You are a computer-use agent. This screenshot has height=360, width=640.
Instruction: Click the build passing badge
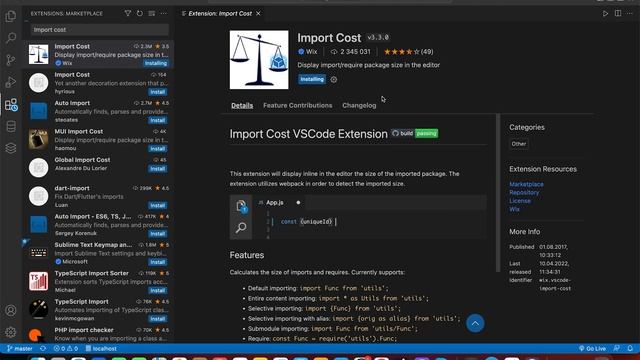[x=414, y=133]
